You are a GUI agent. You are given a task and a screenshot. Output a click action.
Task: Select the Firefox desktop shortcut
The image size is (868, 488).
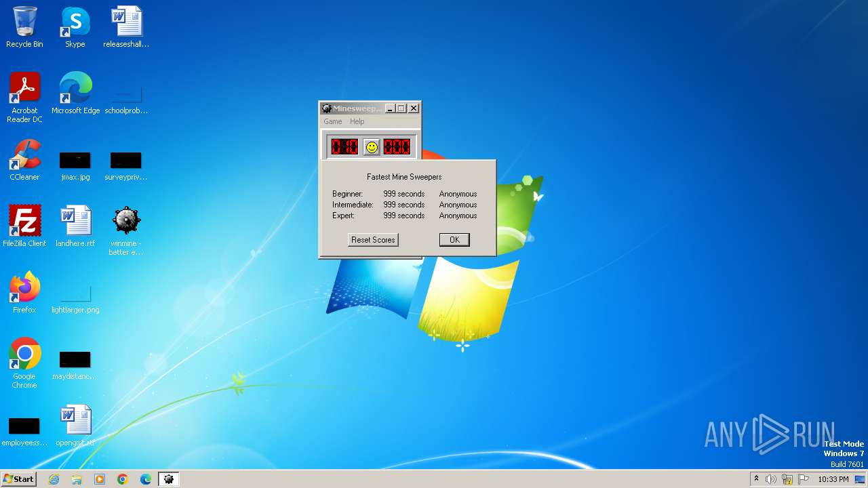point(24,293)
